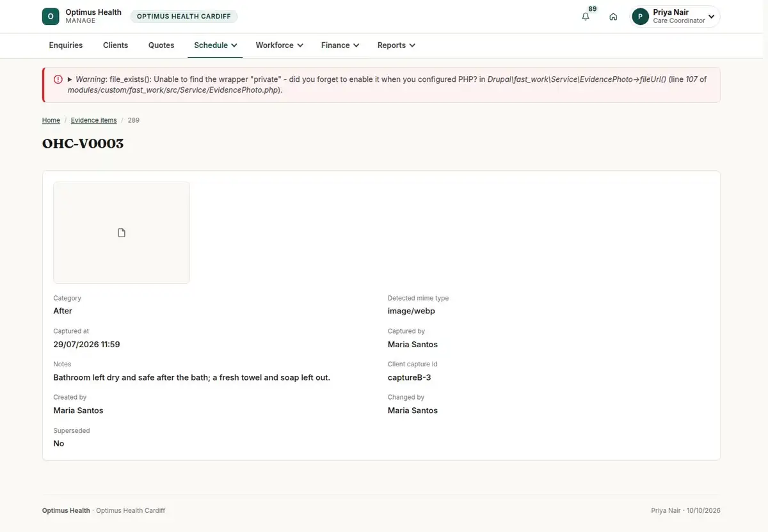Select the Quotes tab
Image resolution: width=768 pixels, height=532 pixels.
click(x=161, y=45)
